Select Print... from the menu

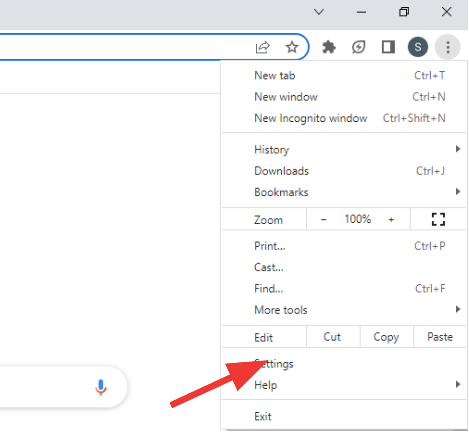point(344,246)
